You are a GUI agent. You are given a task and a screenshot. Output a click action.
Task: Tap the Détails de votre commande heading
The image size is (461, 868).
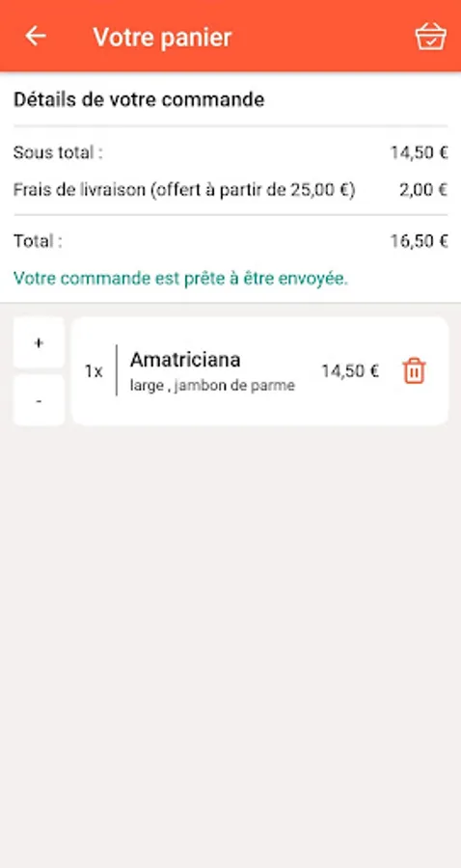[139, 99]
